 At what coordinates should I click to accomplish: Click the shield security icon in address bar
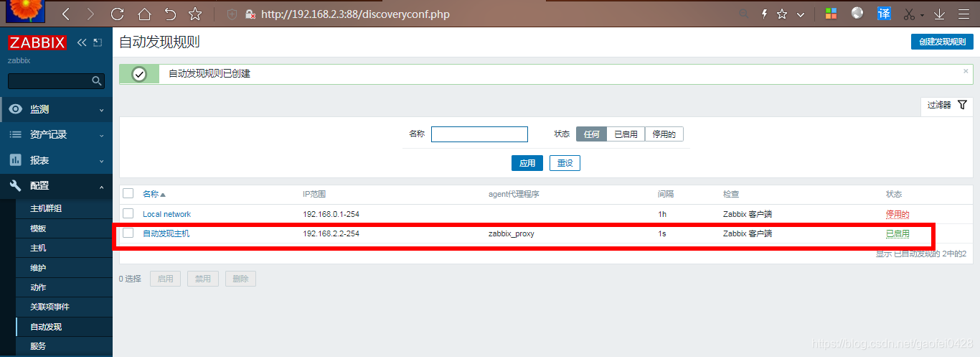point(232,14)
